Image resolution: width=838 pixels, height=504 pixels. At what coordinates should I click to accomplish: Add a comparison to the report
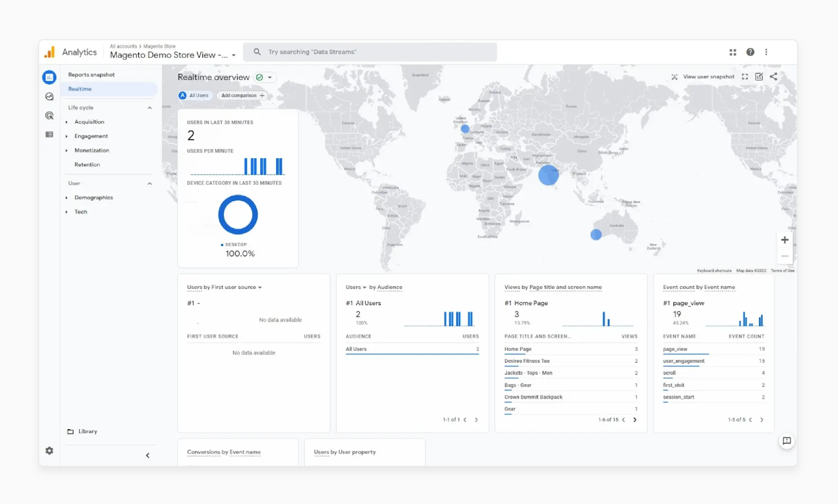click(242, 95)
